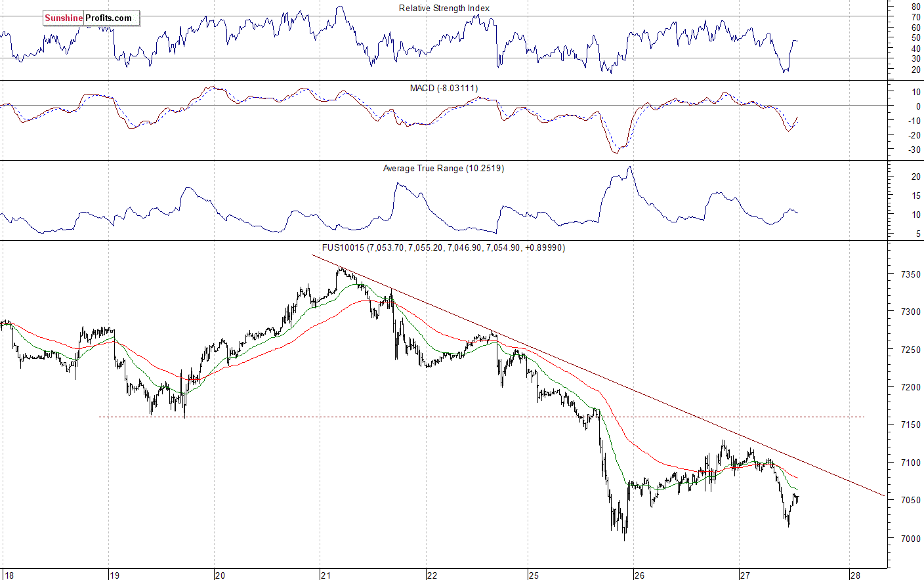Select date label 25 on time axis
The height and width of the screenshot is (580, 924).
click(534, 575)
